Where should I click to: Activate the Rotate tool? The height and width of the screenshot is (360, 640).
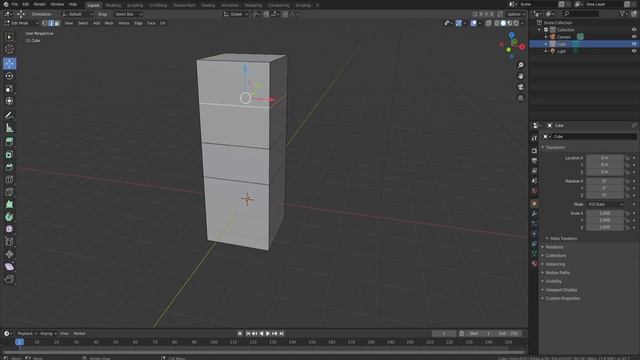[9, 76]
